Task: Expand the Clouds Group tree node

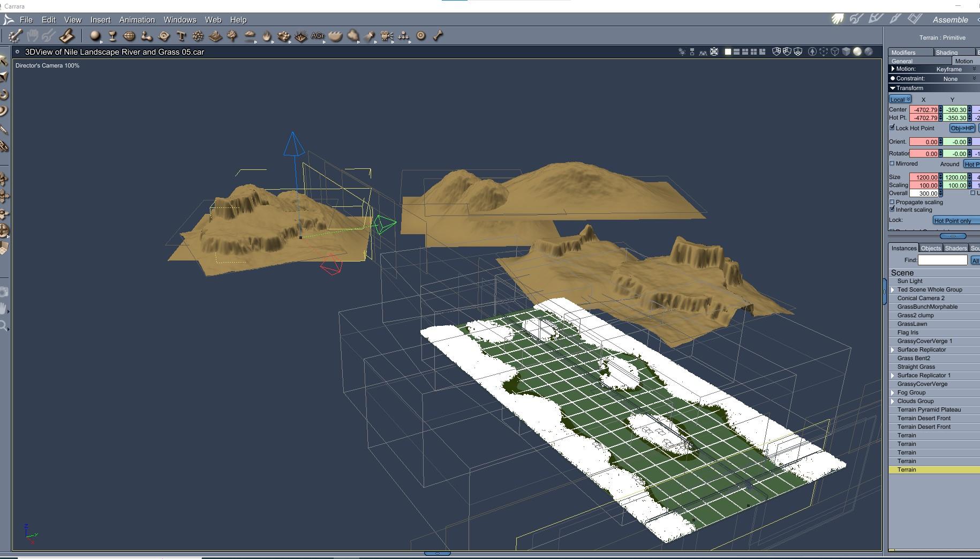Action: click(893, 401)
